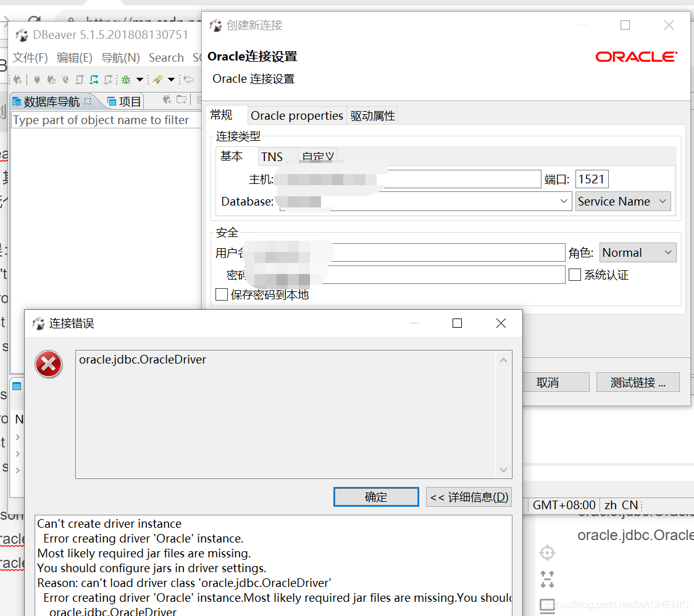This screenshot has width=694, height=616.
Task: Click the object name filter field
Action: click(105, 120)
